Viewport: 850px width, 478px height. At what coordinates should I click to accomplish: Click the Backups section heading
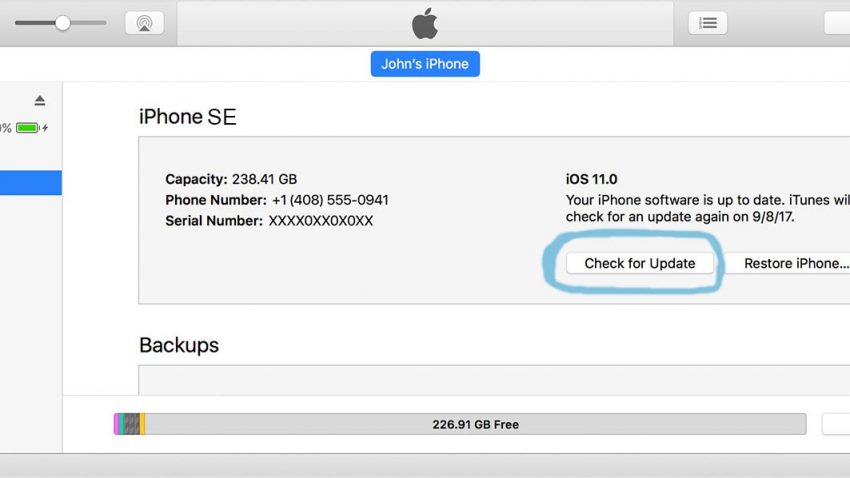click(179, 345)
